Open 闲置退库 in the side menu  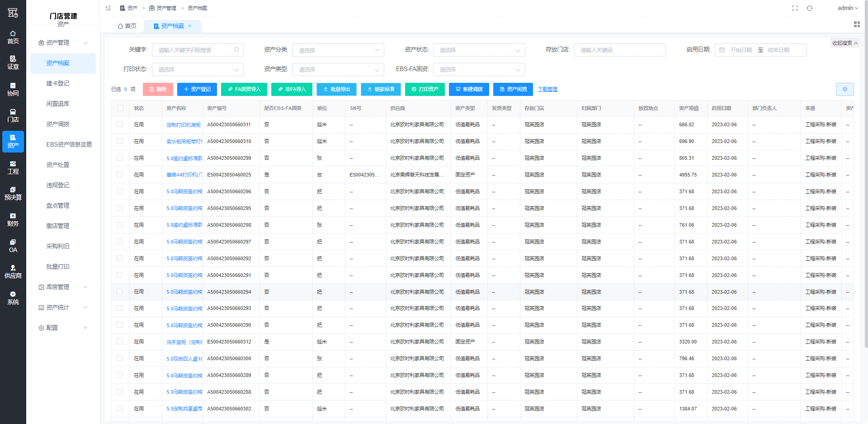58,104
